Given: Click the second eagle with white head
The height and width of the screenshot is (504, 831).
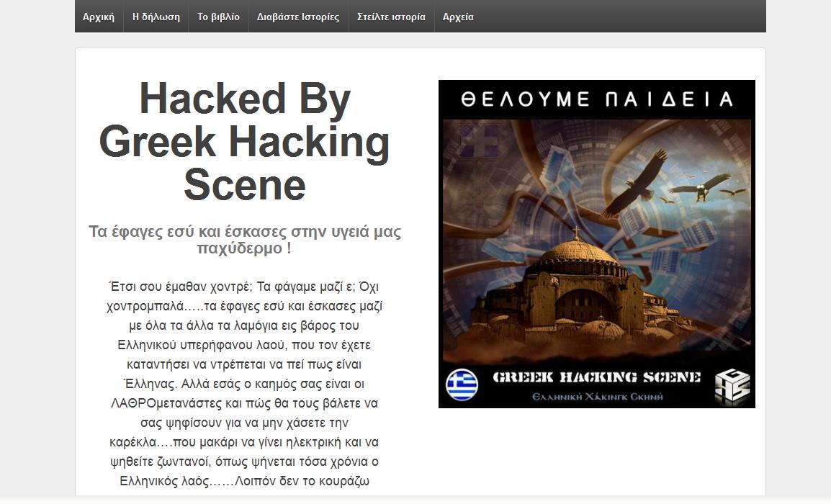Looking at the screenshot, I should click(701, 186).
